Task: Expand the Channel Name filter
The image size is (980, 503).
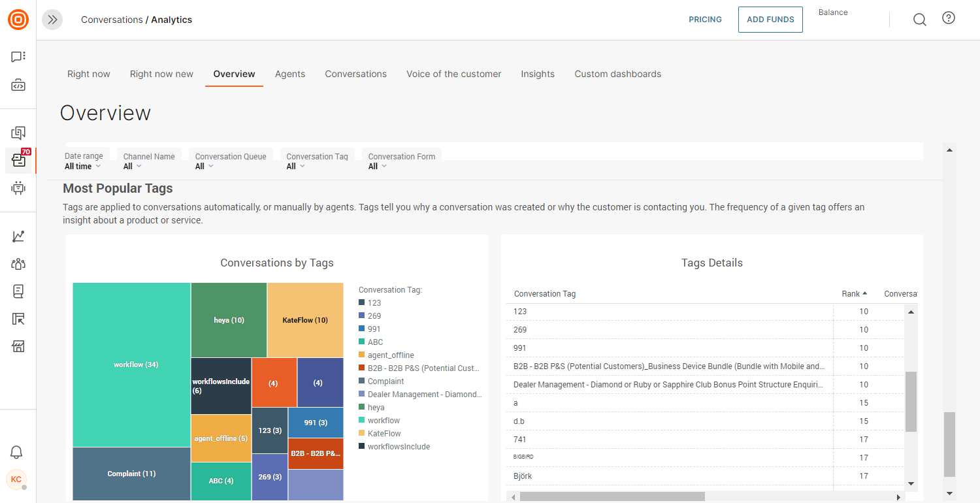Action: [x=133, y=166]
